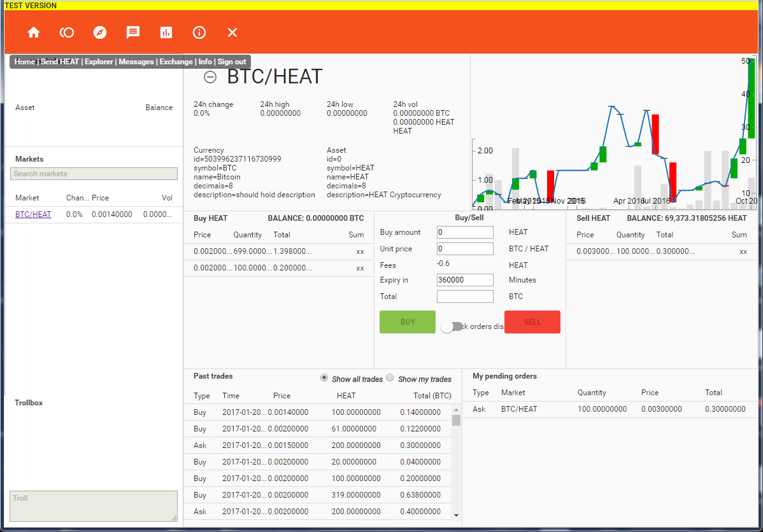Viewport: 763px width, 532px height.
Task: Click the Sign out X icon
Action: tap(232, 32)
